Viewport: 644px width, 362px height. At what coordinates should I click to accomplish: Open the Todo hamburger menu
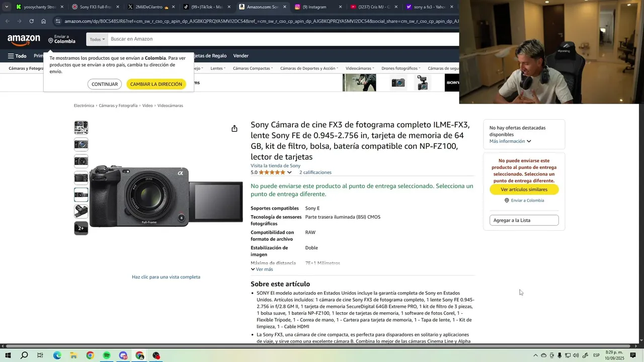point(17,56)
